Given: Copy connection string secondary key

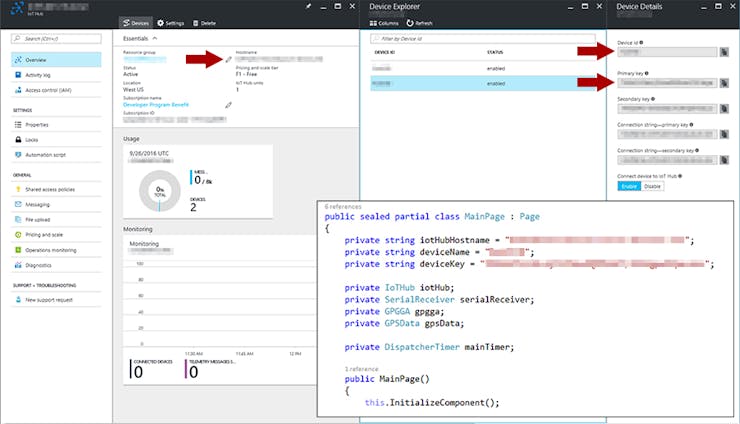Looking at the screenshot, I should [x=724, y=160].
